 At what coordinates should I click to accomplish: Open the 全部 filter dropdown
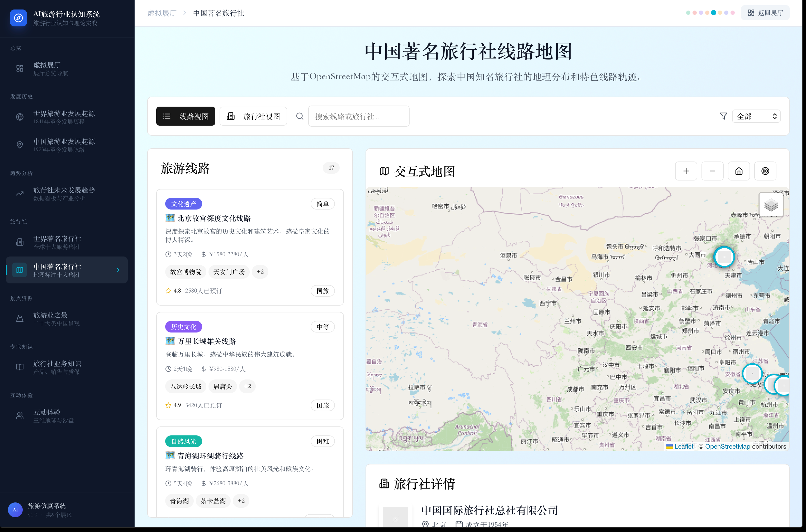(756, 116)
